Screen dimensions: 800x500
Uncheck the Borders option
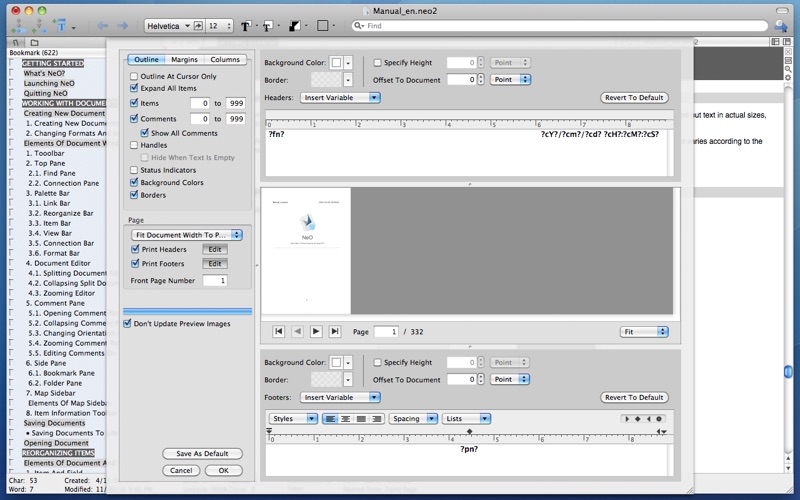tap(134, 195)
